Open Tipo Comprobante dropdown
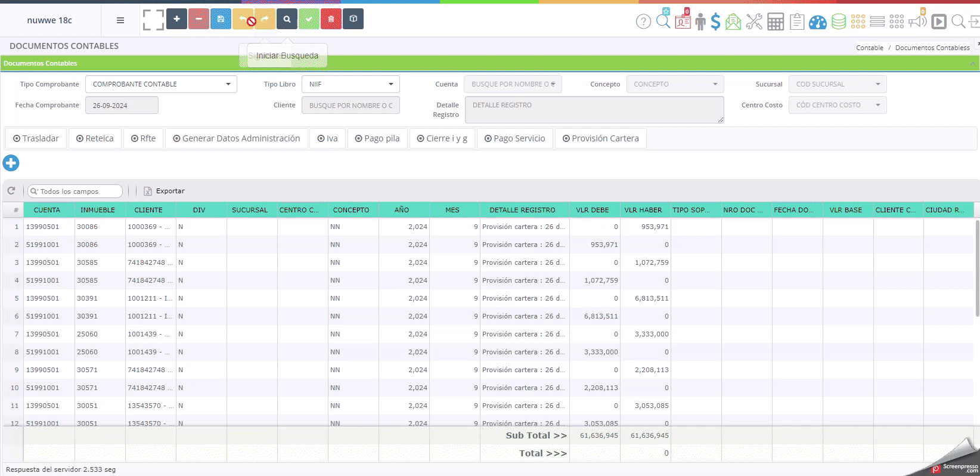 (x=161, y=84)
